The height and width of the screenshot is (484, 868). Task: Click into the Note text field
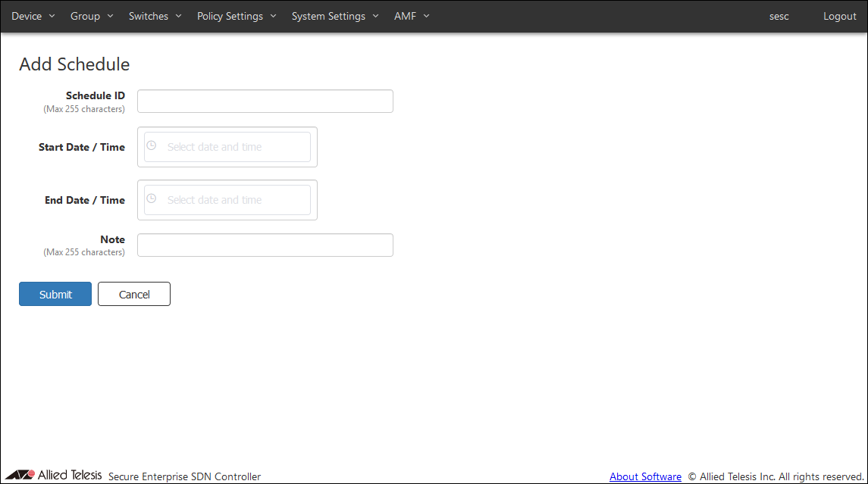[265, 245]
